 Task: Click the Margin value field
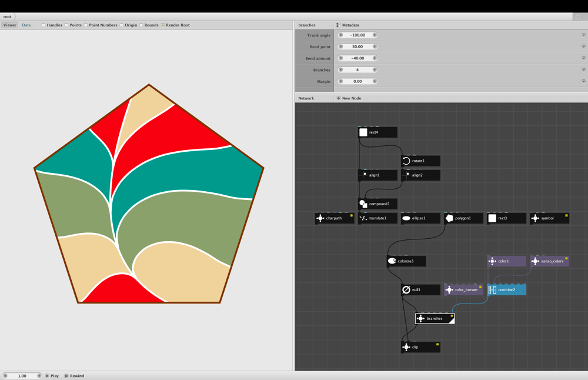pyautogui.click(x=358, y=81)
